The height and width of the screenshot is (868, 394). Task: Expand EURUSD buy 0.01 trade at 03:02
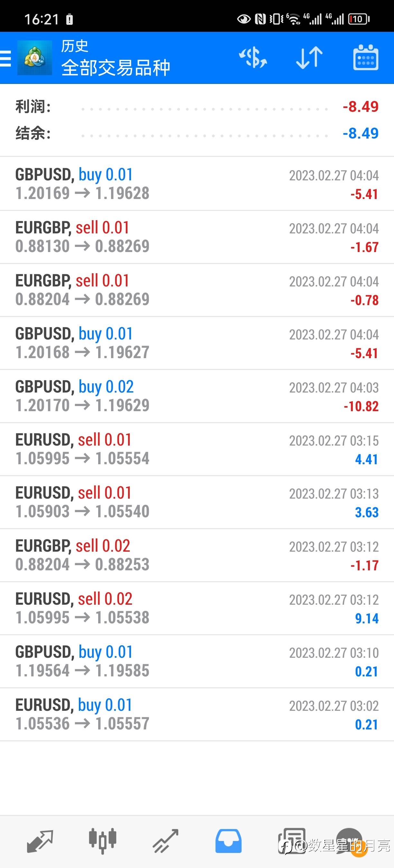coord(197,714)
